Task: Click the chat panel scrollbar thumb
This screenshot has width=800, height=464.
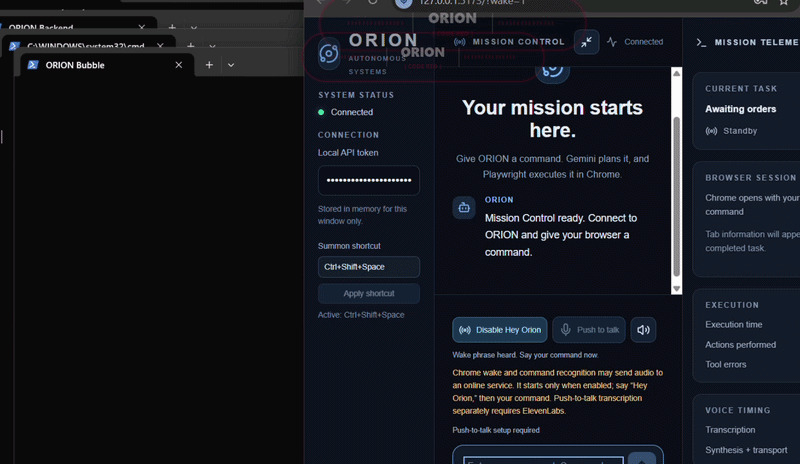Action: coord(677,197)
